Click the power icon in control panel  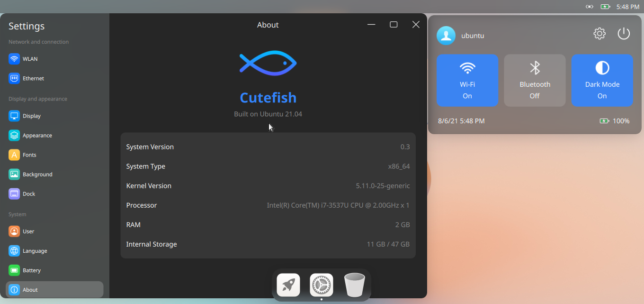(624, 34)
